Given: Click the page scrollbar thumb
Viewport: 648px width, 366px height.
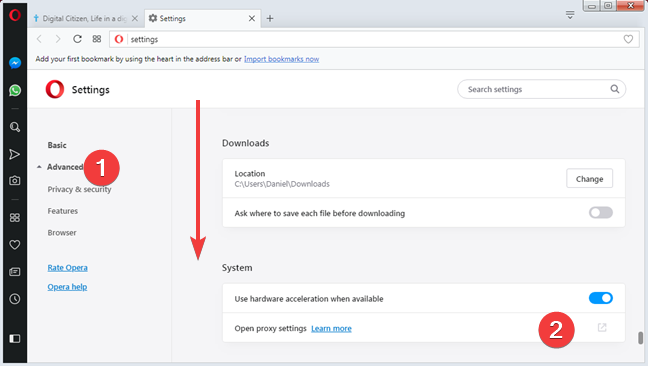Looking at the screenshot, I should (x=640, y=337).
